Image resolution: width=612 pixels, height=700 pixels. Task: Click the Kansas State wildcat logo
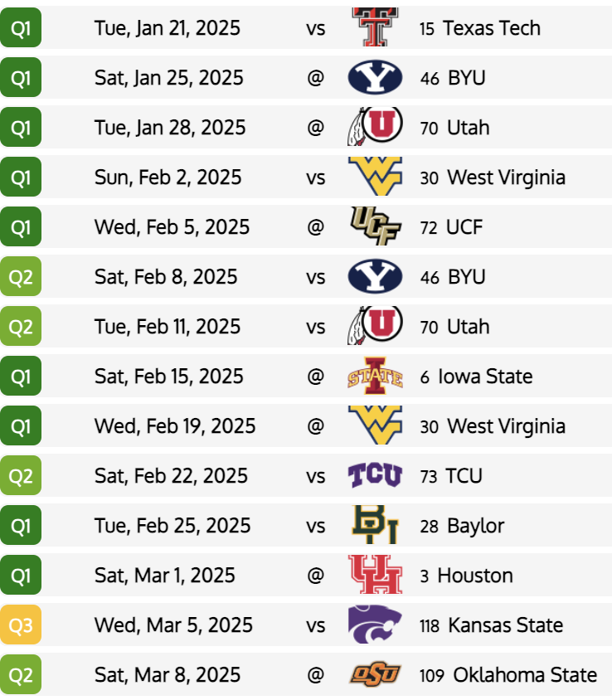pos(375,625)
